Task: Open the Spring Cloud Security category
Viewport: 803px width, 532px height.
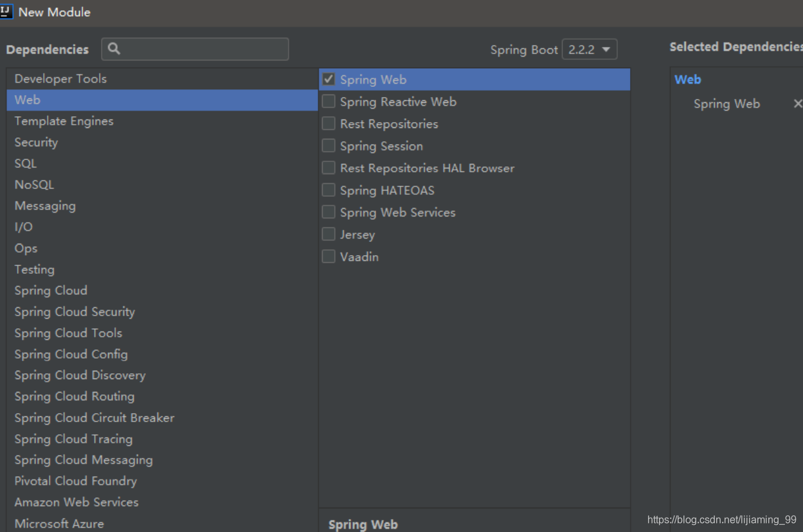Action: click(162, 312)
